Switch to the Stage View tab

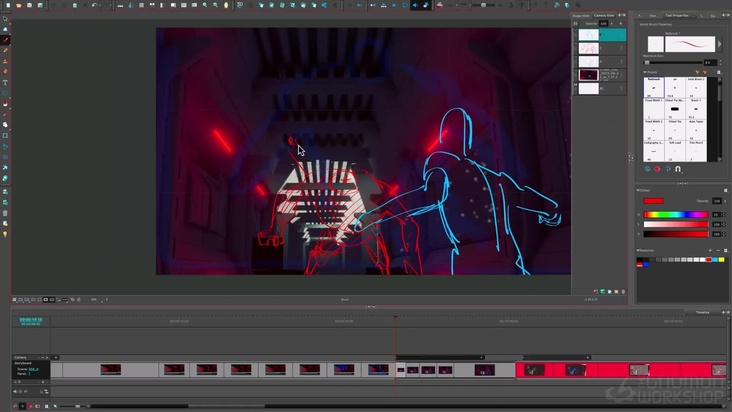coord(582,16)
